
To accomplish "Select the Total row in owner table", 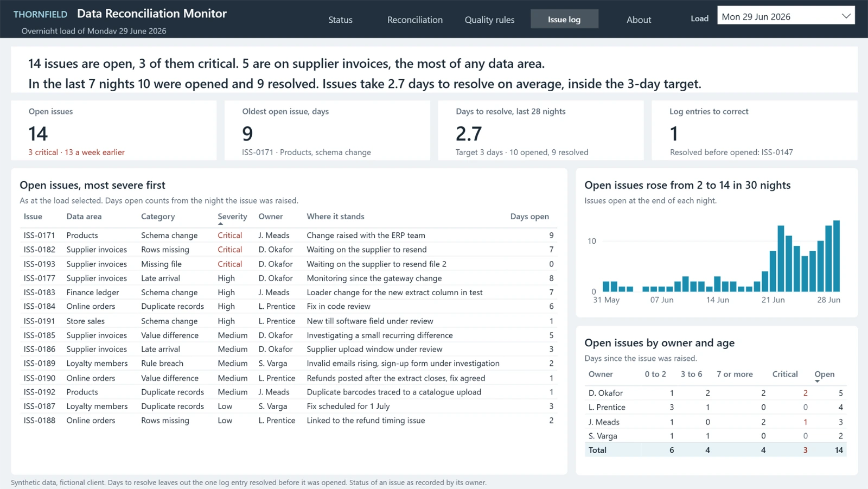I will pos(716,450).
